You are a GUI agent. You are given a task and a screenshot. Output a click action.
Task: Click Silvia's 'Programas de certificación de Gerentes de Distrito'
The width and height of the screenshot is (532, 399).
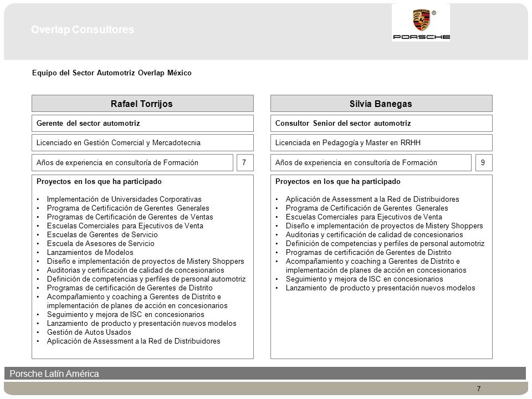369,253
